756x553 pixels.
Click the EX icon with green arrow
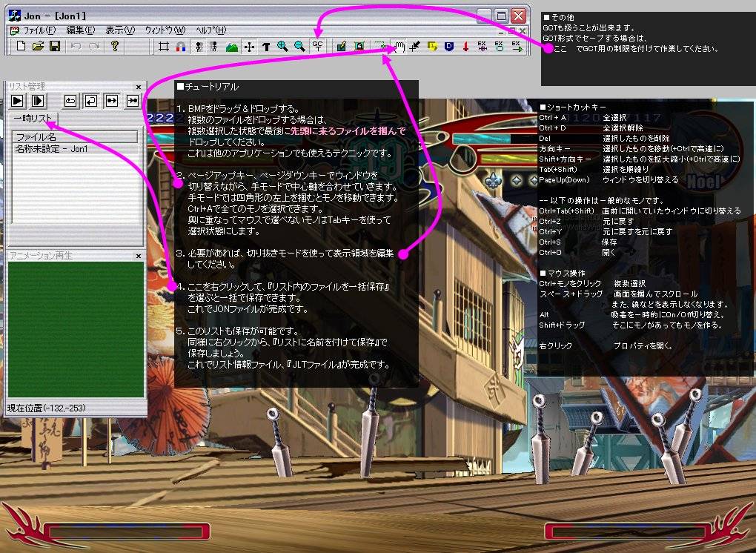point(517,46)
